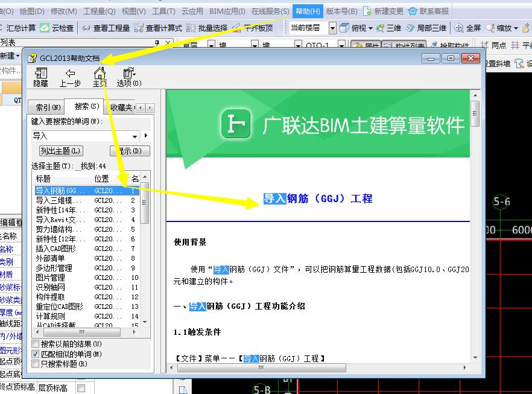Open 查看工程量 in toolbar
The image size is (532, 394).
pos(106,28)
